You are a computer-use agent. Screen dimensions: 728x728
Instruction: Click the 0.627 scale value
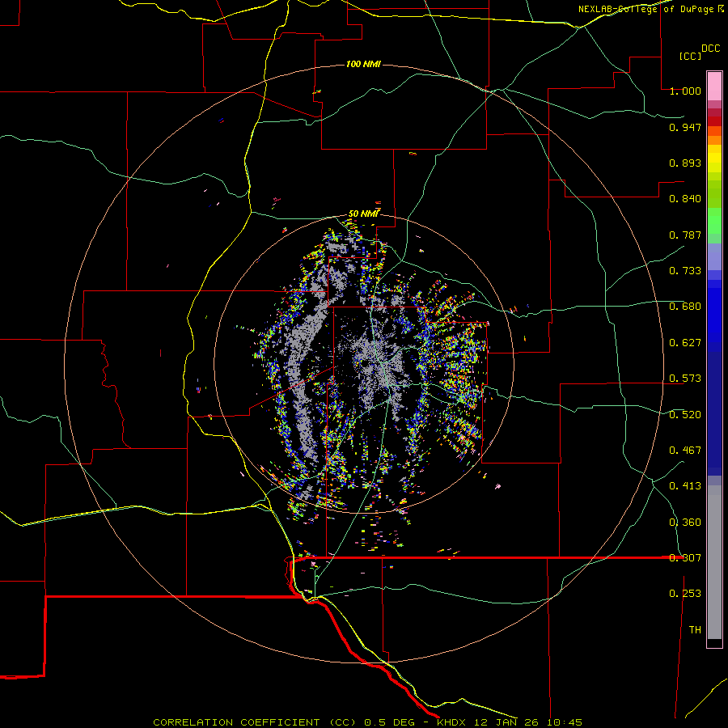685,343
